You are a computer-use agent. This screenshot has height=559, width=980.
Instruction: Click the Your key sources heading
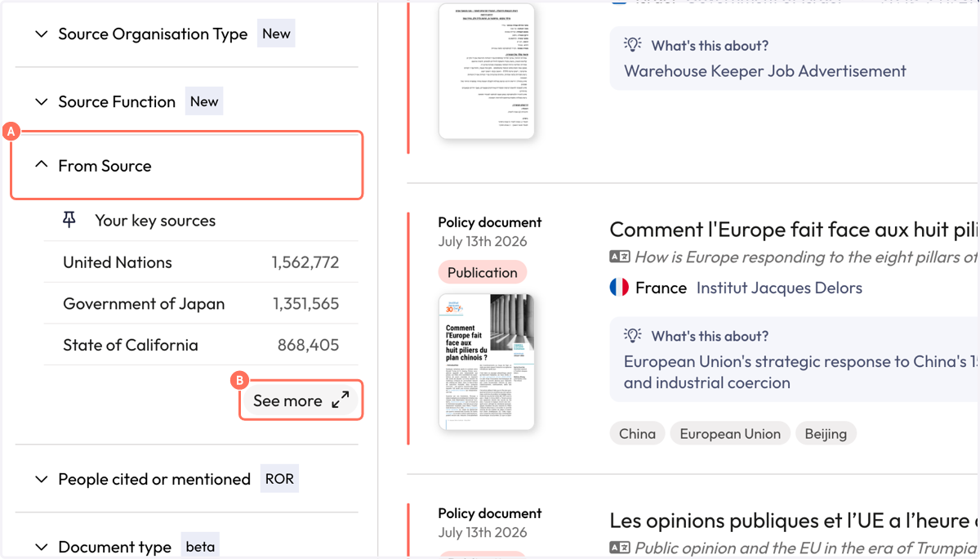pos(155,221)
